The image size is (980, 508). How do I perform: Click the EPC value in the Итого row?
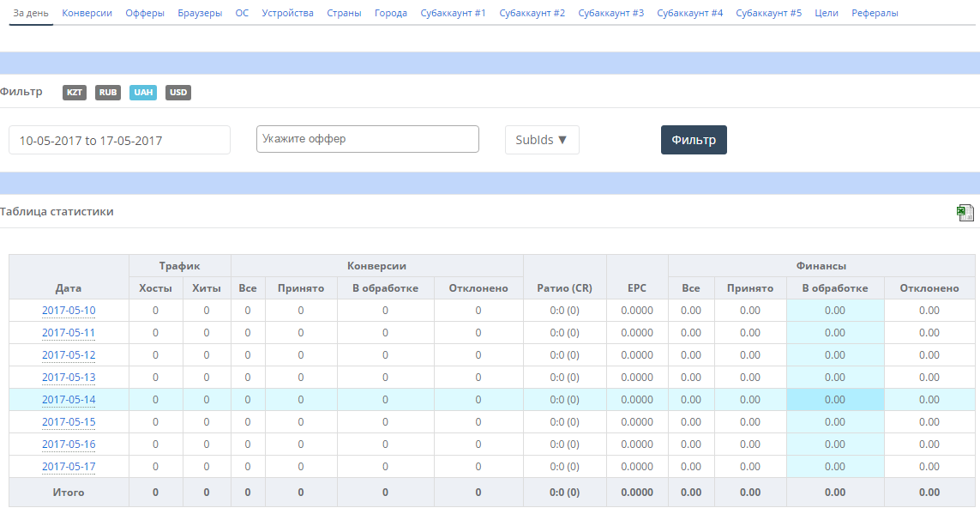638,493
